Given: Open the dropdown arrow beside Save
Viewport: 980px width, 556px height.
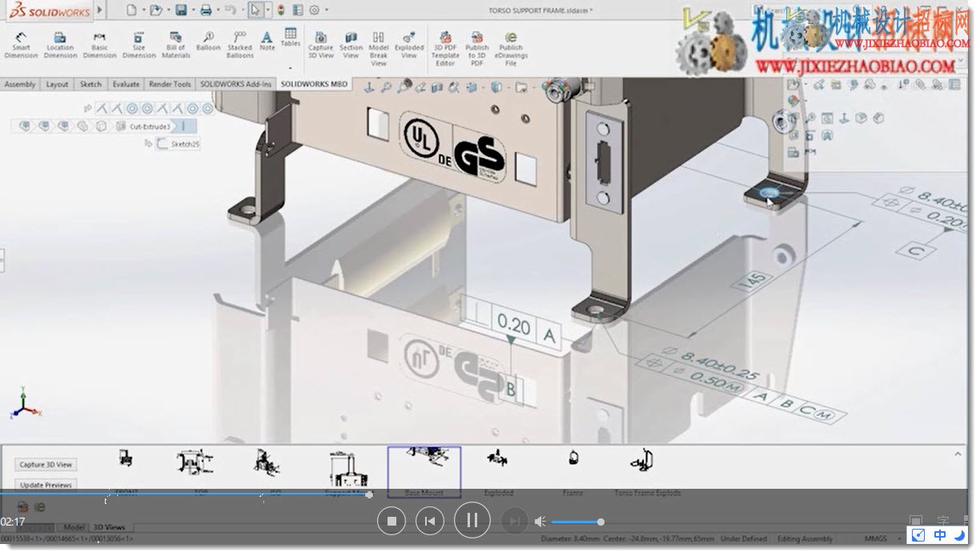Looking at the screenshot, I should click(x=192, y=11).
